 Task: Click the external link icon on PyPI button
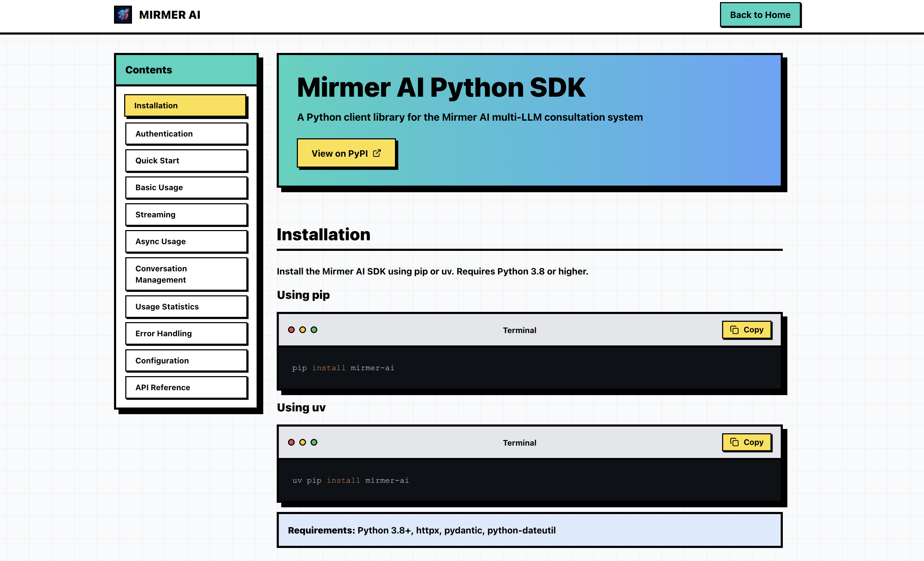(x=377, y=153)
